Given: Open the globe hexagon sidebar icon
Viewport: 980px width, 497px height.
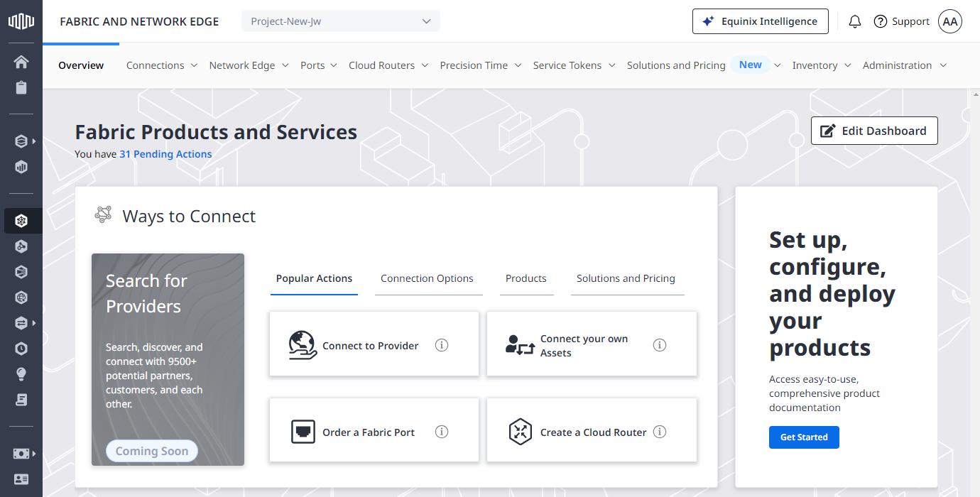Looking at the screenshot, I should [x=21, y=297].
